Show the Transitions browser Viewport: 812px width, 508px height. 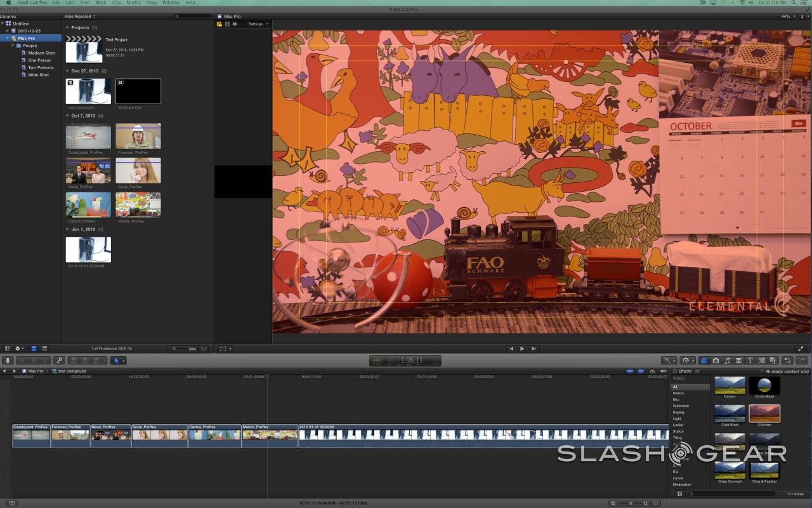(x=738, y=361)
